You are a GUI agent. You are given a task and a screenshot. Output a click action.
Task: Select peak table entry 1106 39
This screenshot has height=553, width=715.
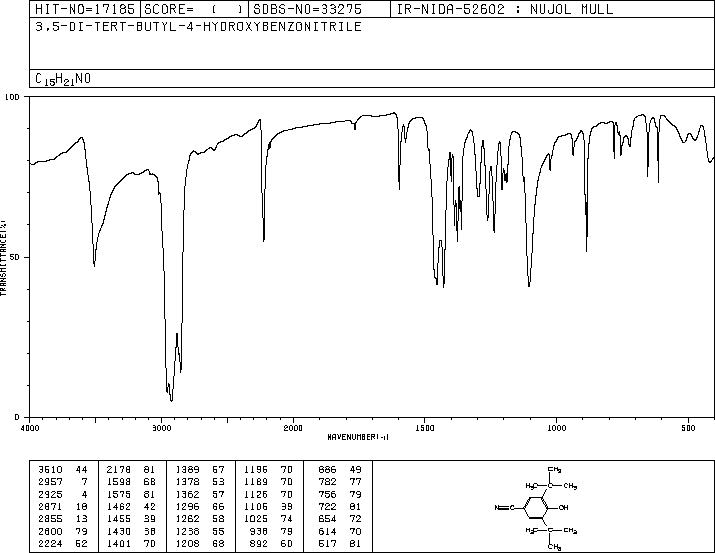pyautogui.click(x=268, y=506)
